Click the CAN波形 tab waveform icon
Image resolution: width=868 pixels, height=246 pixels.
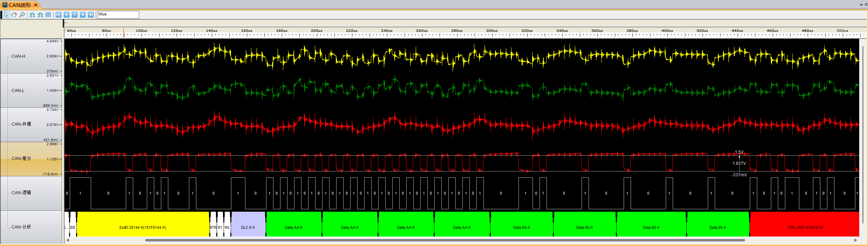click(5, 5)
